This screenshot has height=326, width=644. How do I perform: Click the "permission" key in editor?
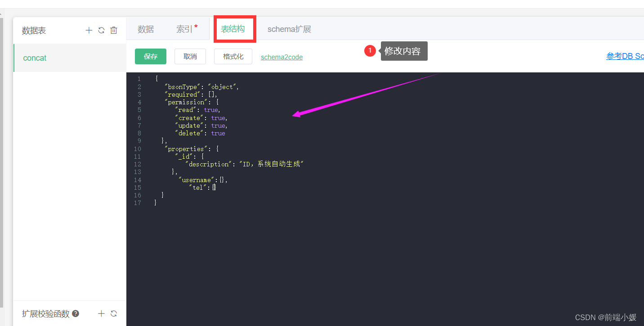point(185,102)
